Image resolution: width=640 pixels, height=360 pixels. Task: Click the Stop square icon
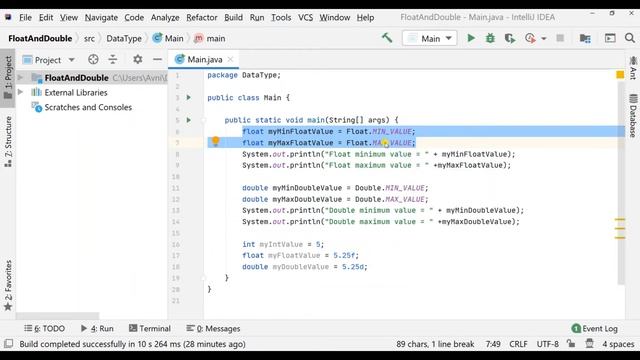560,38
